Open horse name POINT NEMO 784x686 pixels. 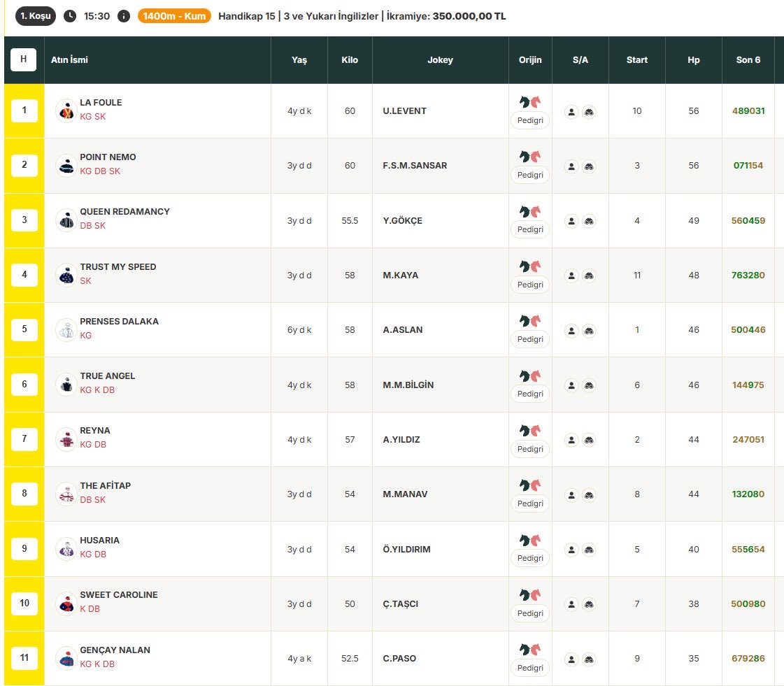(108, 157)
